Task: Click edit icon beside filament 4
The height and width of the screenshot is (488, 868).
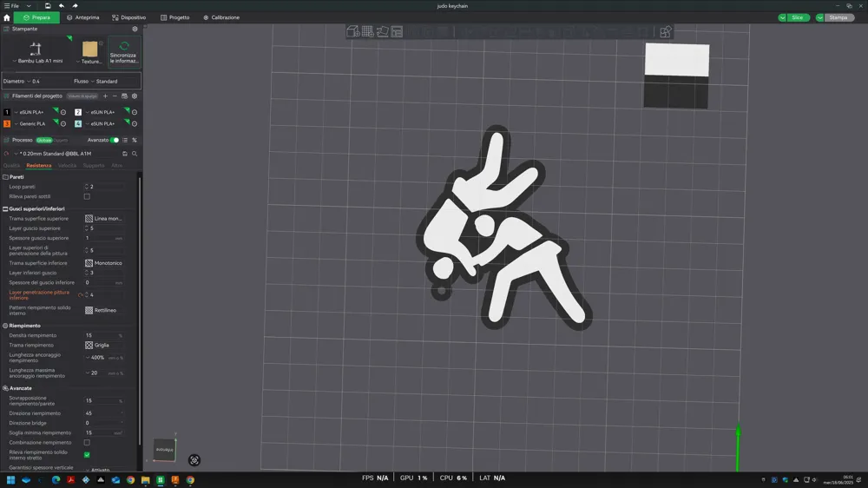Action: (135, 124)
